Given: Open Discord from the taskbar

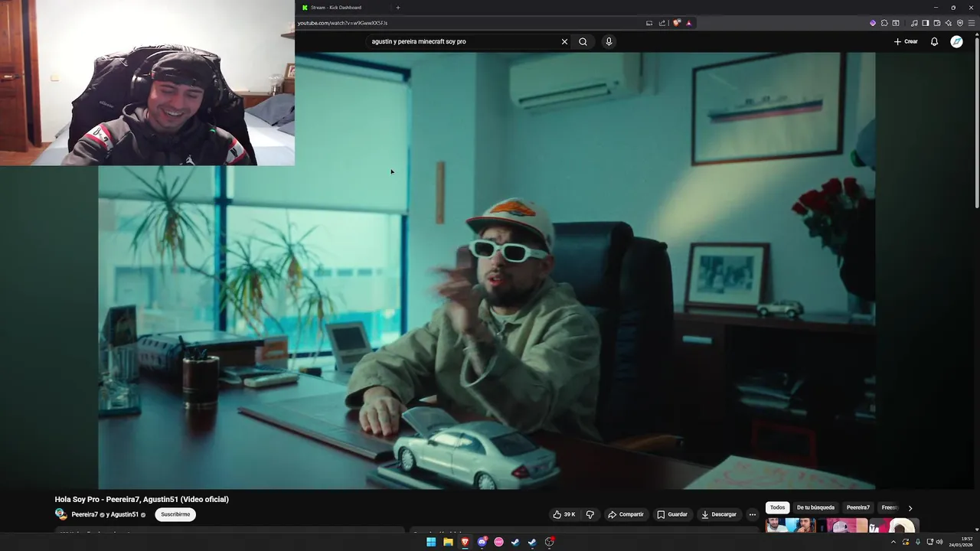Looking at the screenshot, I should tap(482, 542).
